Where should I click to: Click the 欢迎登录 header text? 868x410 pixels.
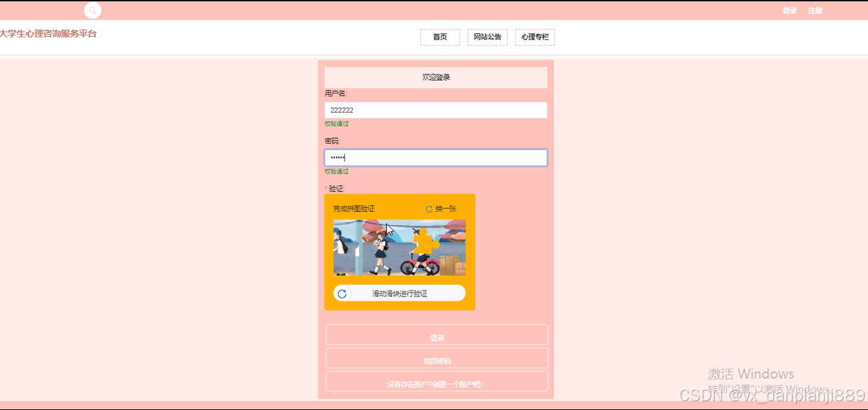point(436,77)
